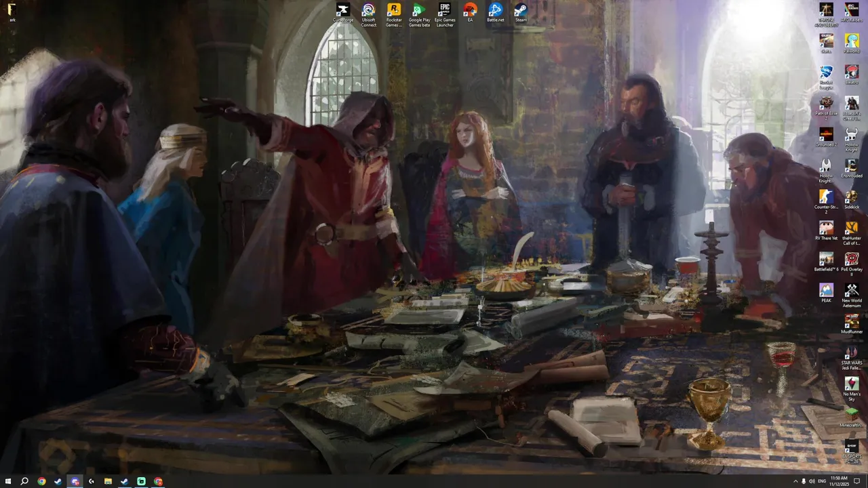Viewport: 868px width, 488px height.
Task: Select the Counter-Strike 2 shortcut
Action: pos(826,201)
